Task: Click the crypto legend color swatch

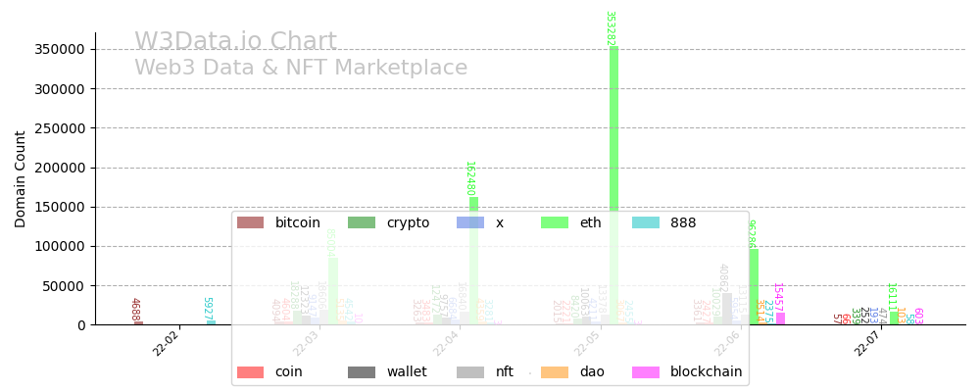Action: click(362, 222)
